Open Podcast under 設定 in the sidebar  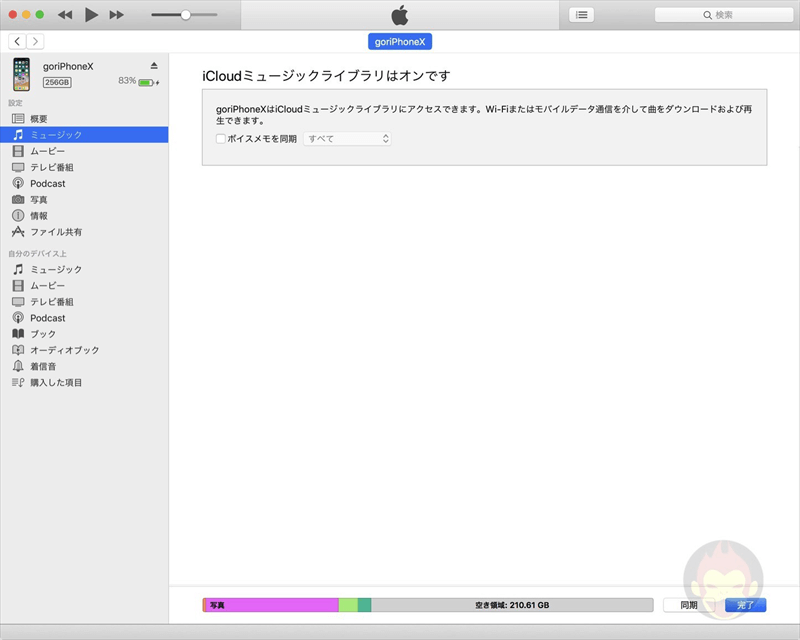(x=47, y=183)
